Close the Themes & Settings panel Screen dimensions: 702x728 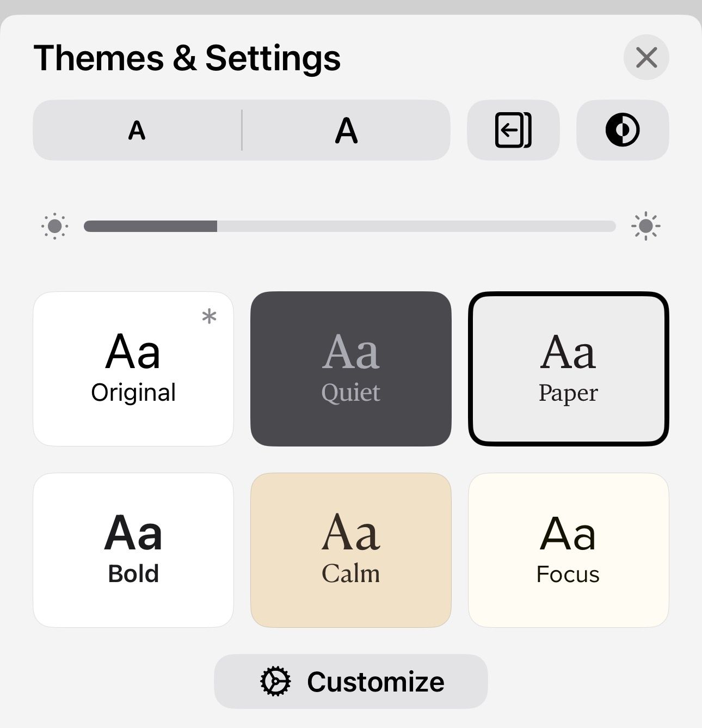pos(646,57)
